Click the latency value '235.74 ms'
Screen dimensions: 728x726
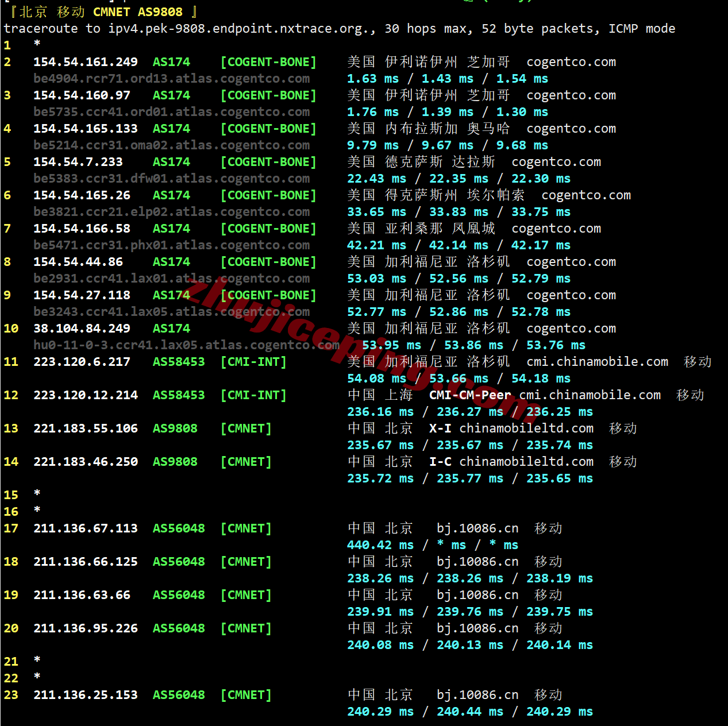coord(560,445)
